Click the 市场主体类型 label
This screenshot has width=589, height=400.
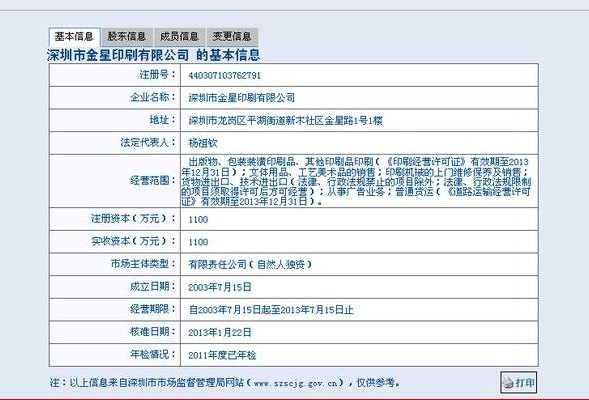[143, 264]
